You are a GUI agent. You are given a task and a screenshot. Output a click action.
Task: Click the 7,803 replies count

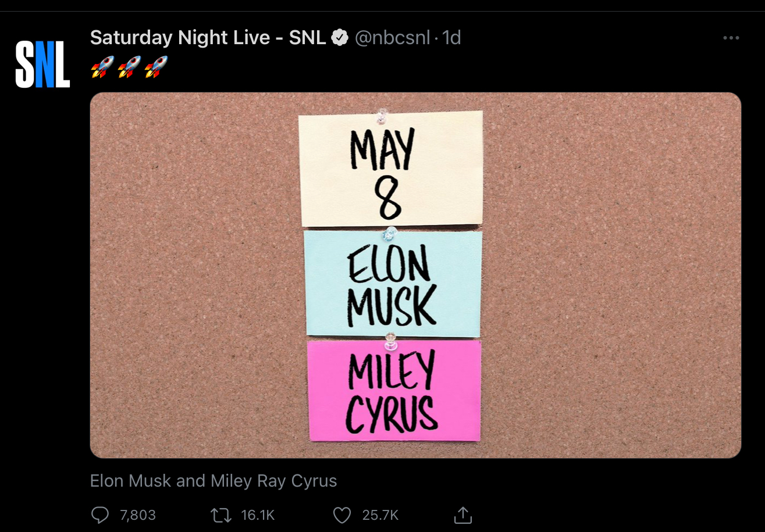(x=138, y=515)
